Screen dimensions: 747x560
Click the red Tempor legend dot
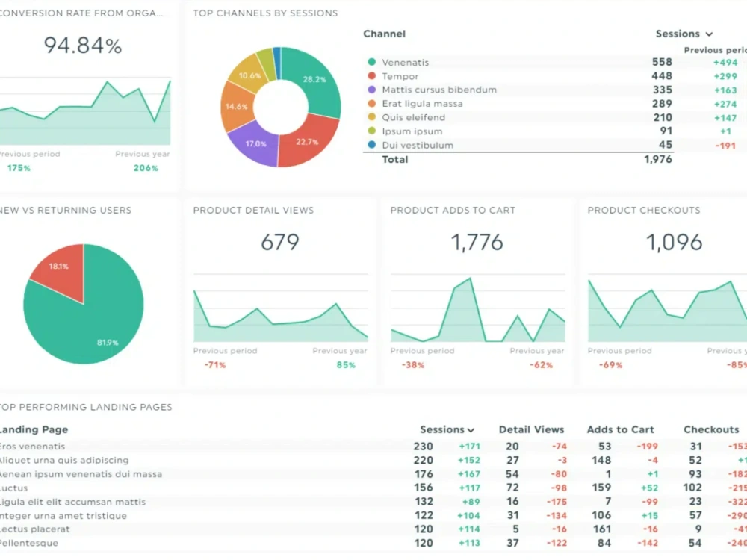[x=371, y=76]
